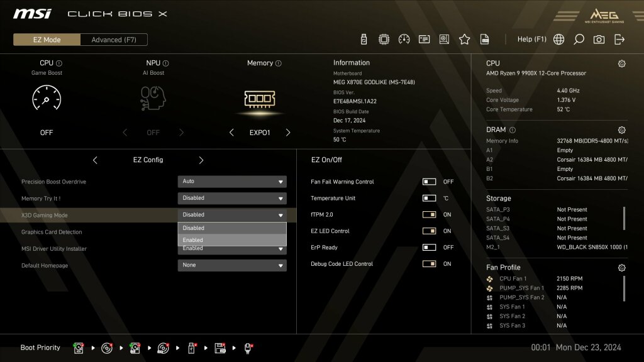The image size is (644, 362).
Task: Turn off Debug Code LED Control switch
Action: tap(429, 263)
